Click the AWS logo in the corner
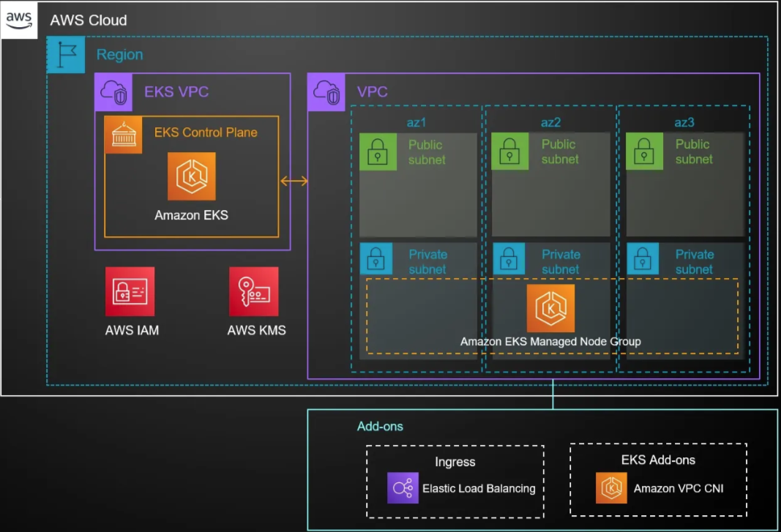781x532 pixels. click(x=19, y=20)
